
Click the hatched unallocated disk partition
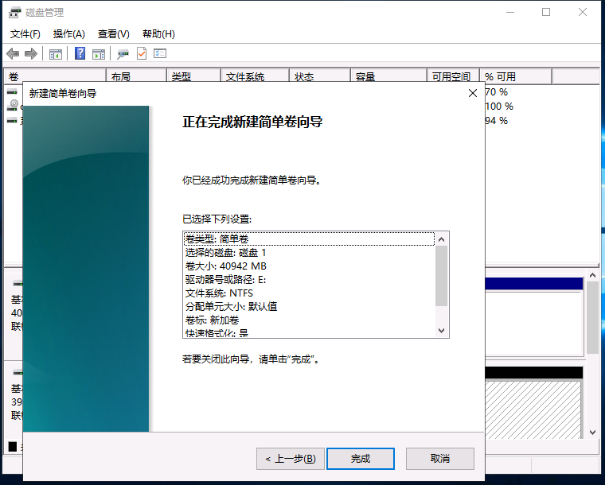point(533,410)
